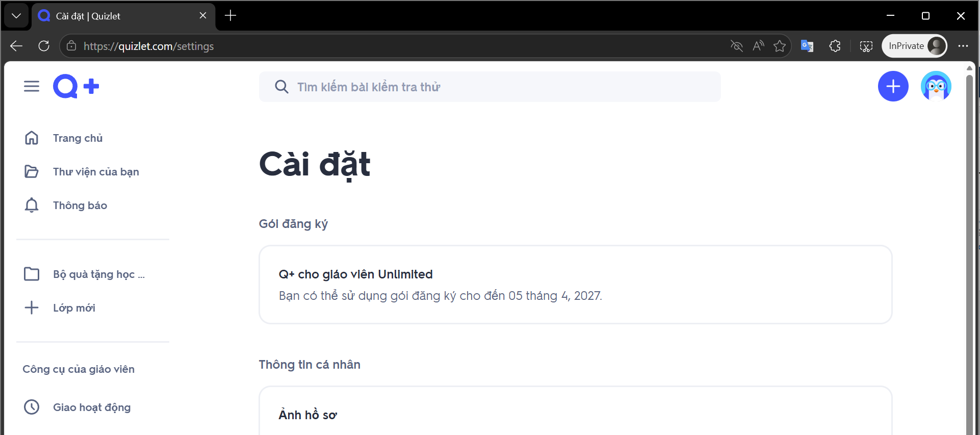The image size is (980, 435).
Task: Click the blue create plus button
Action: pyautogui.click(x=893, y=86)
